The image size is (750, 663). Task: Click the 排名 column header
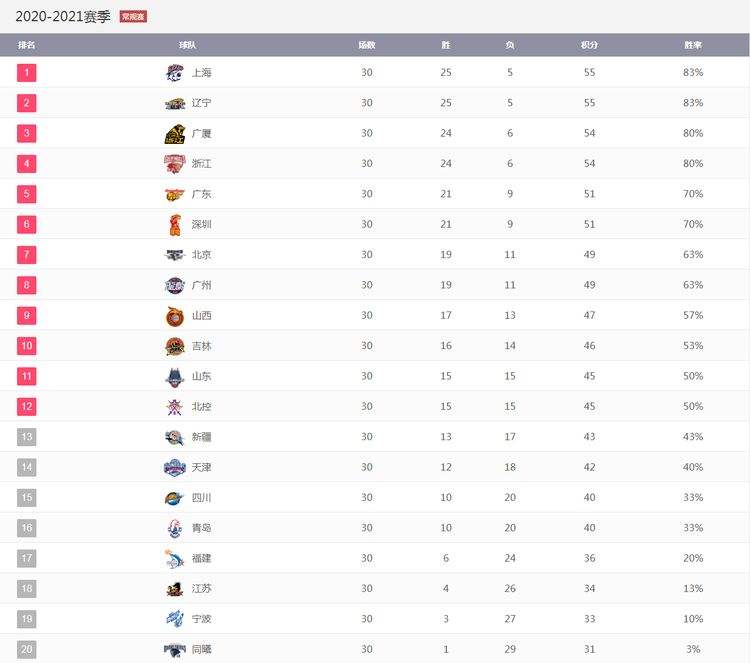click(x=26, y=45)
